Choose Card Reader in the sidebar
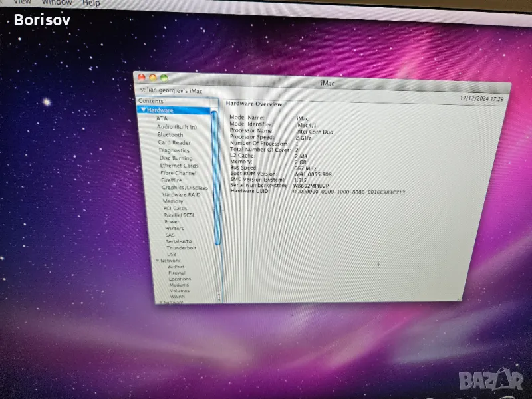Viewport: 532px width, 399px height. pos(174,142)
